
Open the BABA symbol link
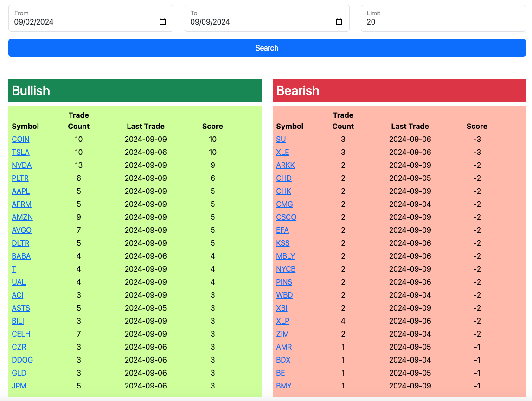21,256
